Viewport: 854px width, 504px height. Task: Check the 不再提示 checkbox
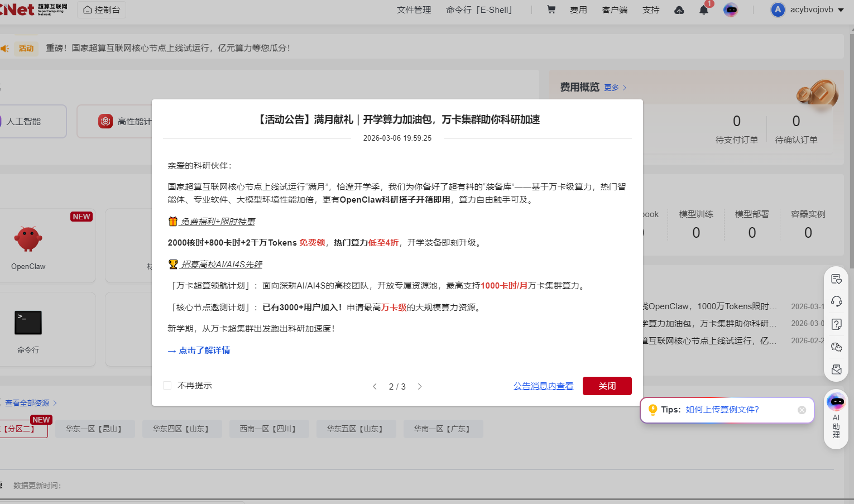point(167,385)
